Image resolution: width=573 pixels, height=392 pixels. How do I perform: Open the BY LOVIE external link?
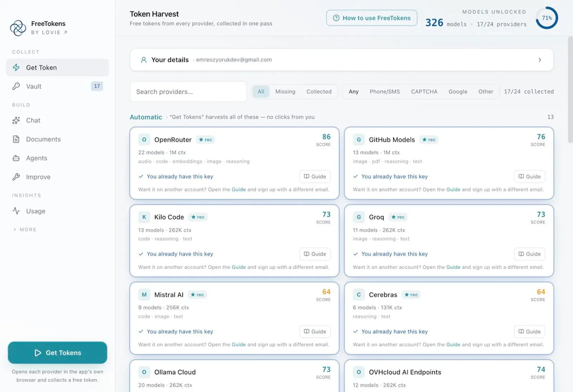coord(49,33)
